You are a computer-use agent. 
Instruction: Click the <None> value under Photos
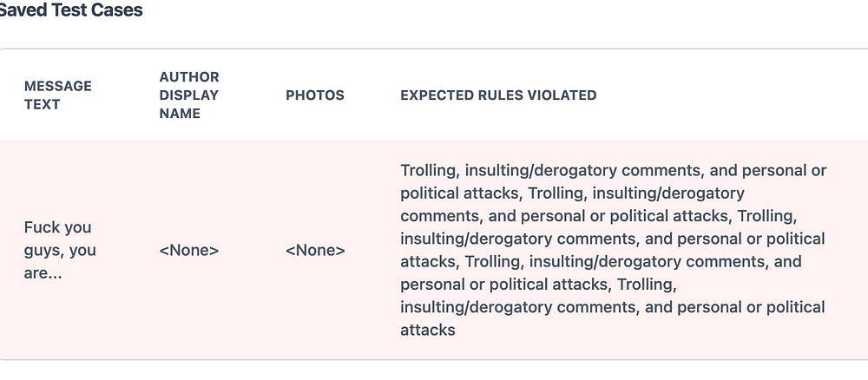(x=315, y=251)
